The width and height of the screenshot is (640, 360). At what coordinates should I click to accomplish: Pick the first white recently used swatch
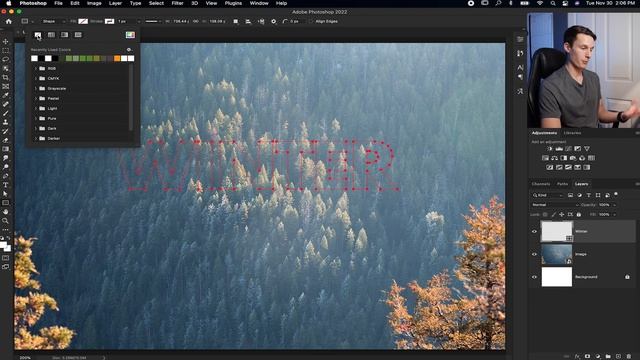[x=34, y=59]
